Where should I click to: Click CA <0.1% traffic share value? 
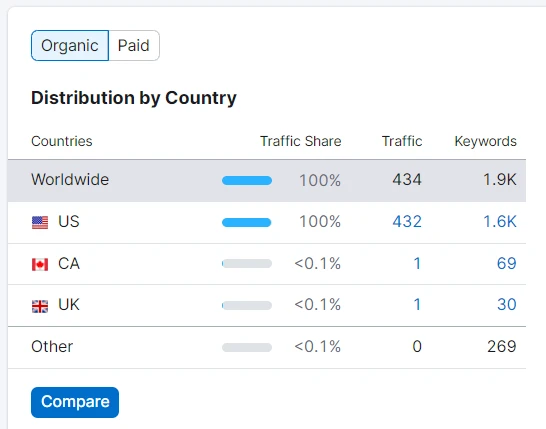tap(318, 263)
